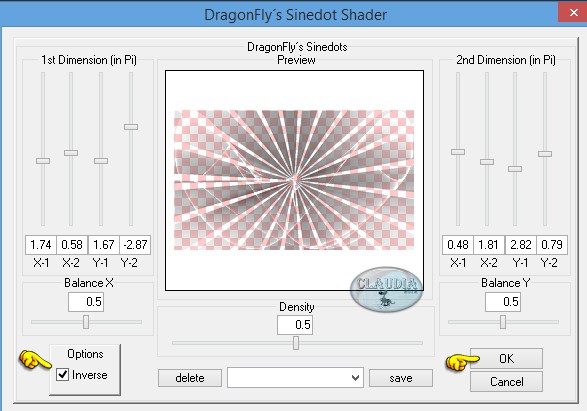Viewport: 587px width, 411px height.
Task: Click the 2nd Dimension X-2 slider handle
Action: pos(487,162)
